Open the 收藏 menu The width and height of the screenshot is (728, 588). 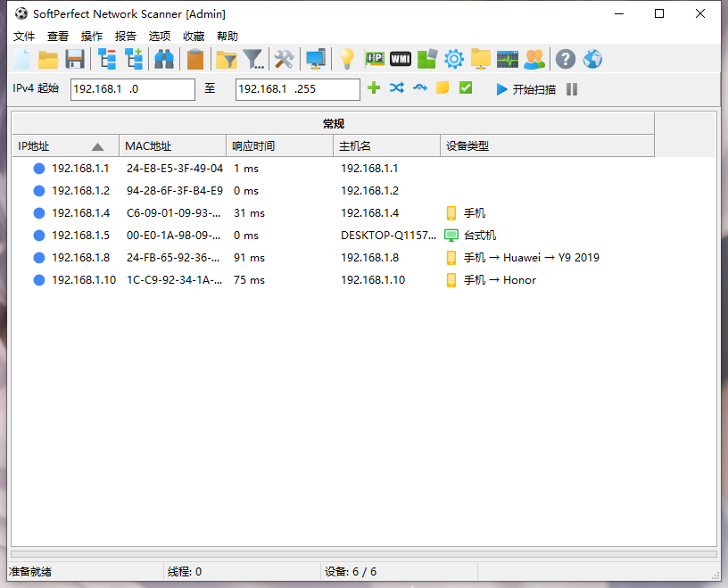194,37
